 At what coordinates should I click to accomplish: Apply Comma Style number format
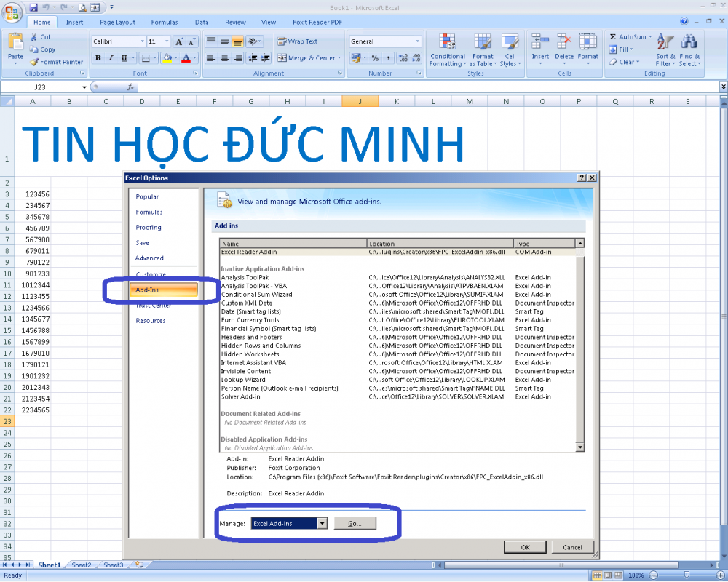pyautogui.click(x=388, y=58)
